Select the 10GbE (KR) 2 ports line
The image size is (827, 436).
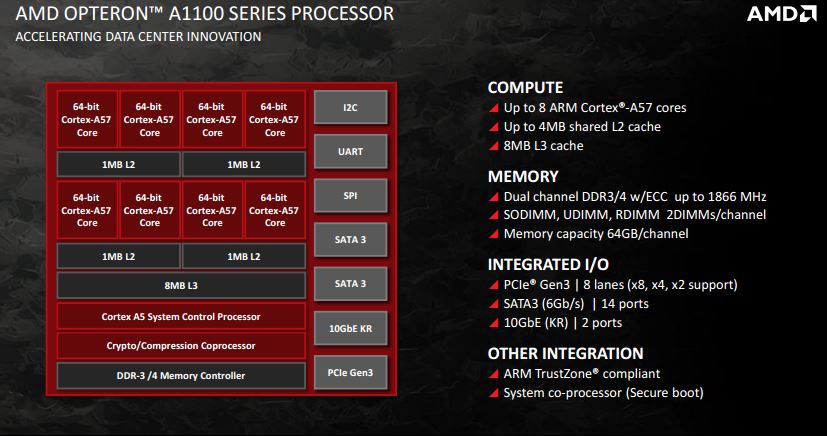[x=562, y=323]
